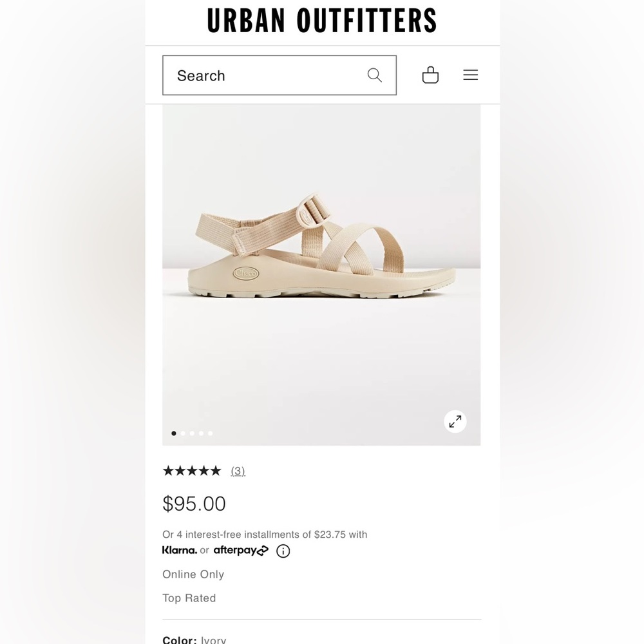Open the hamburger navigation menu
The width and height of the screenshot is (644, 644).
pyautogui.click(x=471, y=75)
